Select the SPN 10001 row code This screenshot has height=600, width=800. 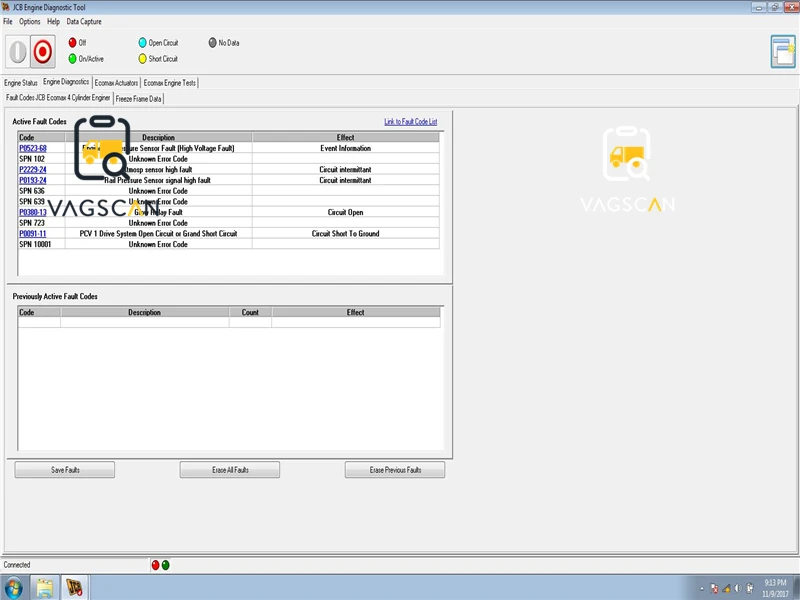35,244
